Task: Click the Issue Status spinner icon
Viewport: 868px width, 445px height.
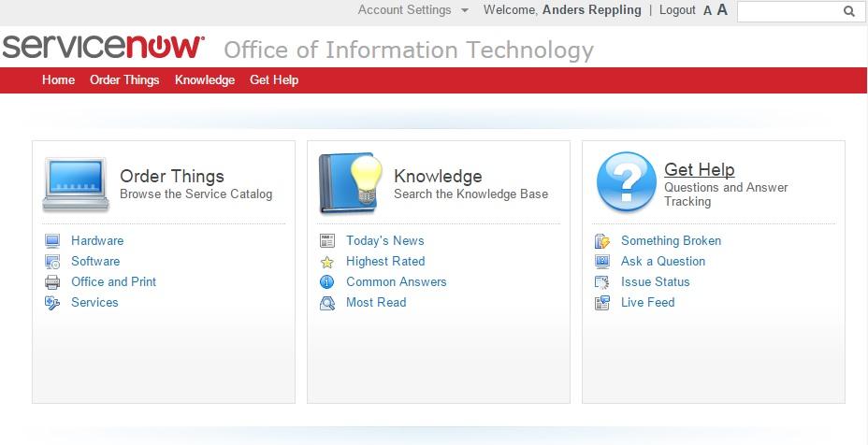Action: [602, 281]
